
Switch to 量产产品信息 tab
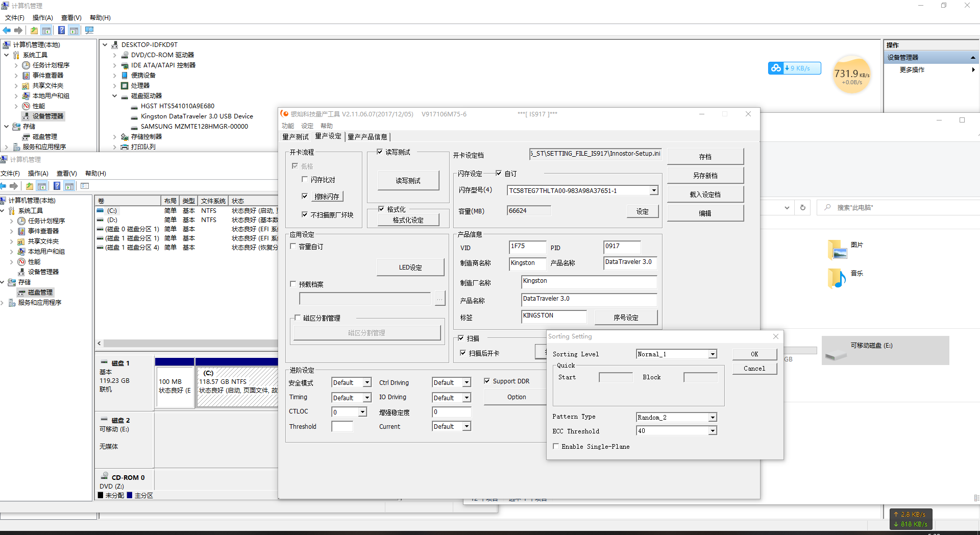coord(367,137)
